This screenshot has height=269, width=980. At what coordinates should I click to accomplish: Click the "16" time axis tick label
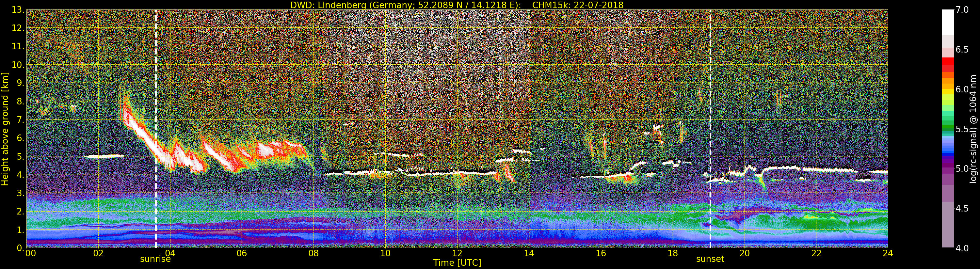pos(601,253)
